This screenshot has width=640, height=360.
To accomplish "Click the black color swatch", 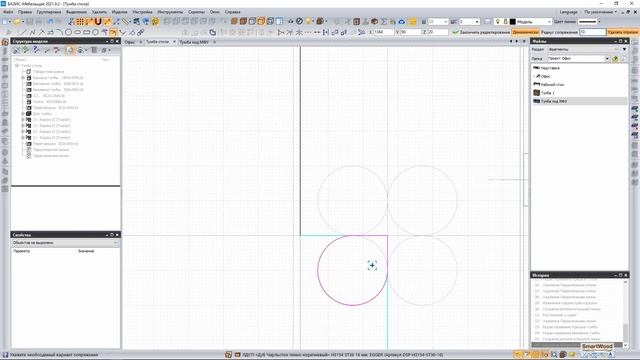I will tap(513, 21).
